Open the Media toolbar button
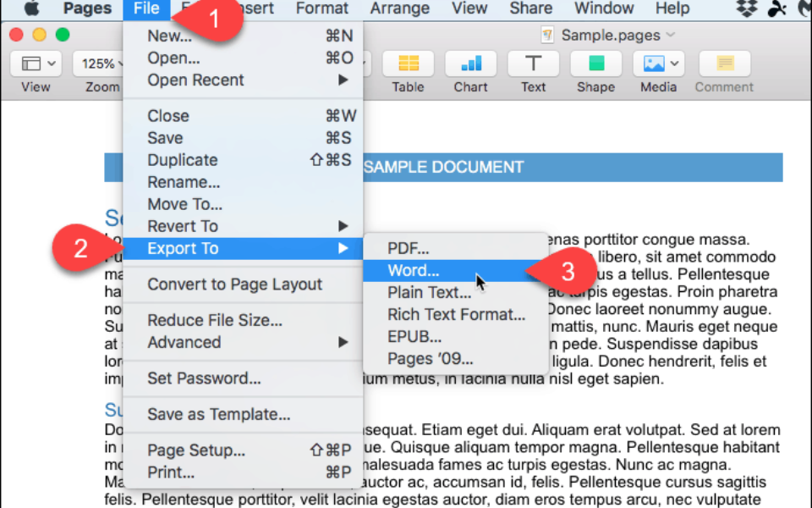The width and height of the screenshot is (812, 508). pyautogui.click(x=658, y=63)
